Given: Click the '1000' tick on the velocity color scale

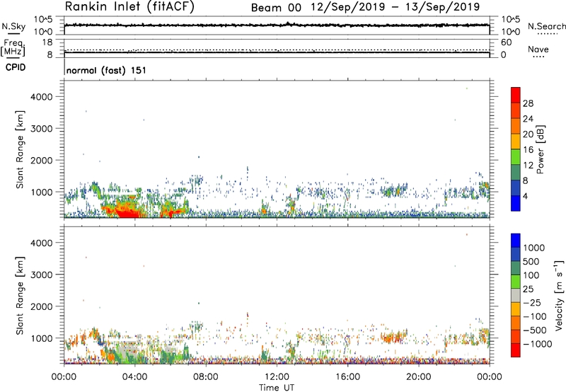Looking at the screenshot, I should pyautogui.click(x=534, y=248).
